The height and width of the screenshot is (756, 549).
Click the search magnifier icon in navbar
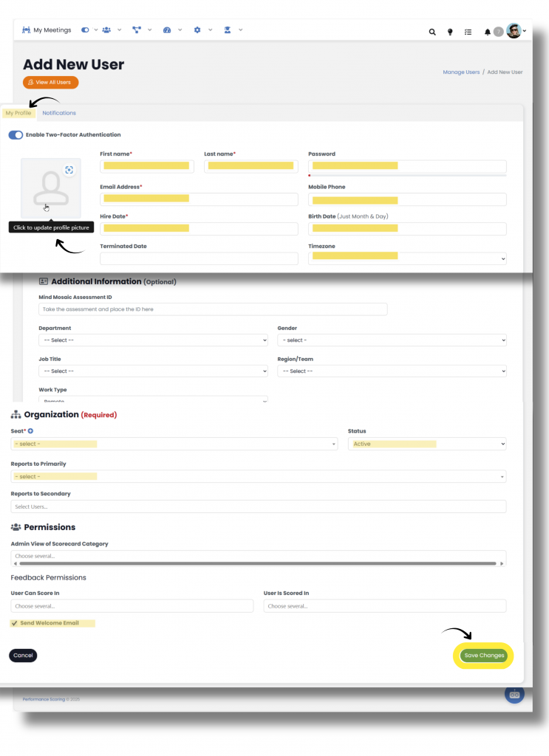(x=432, y=32)
